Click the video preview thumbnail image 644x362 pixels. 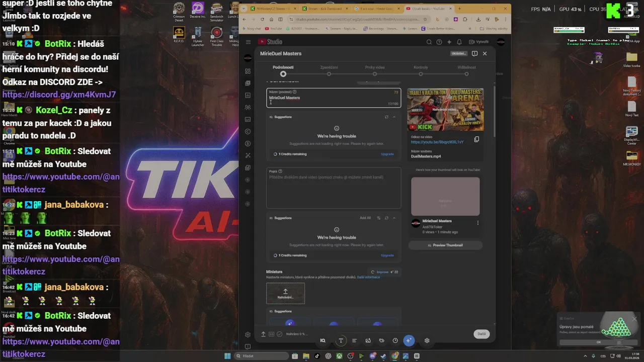point(445,110)
